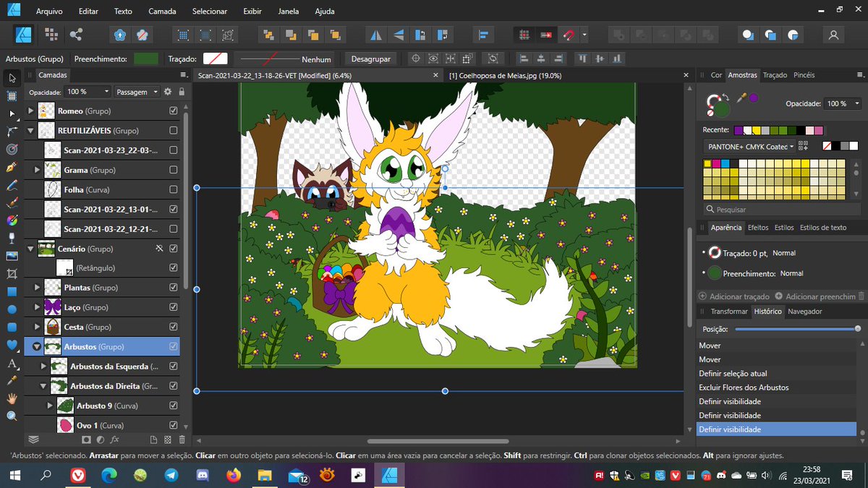Toggle visibility checkbox for Plantas group
Screen dimensions: 868x488
click(x=173, y=287)
